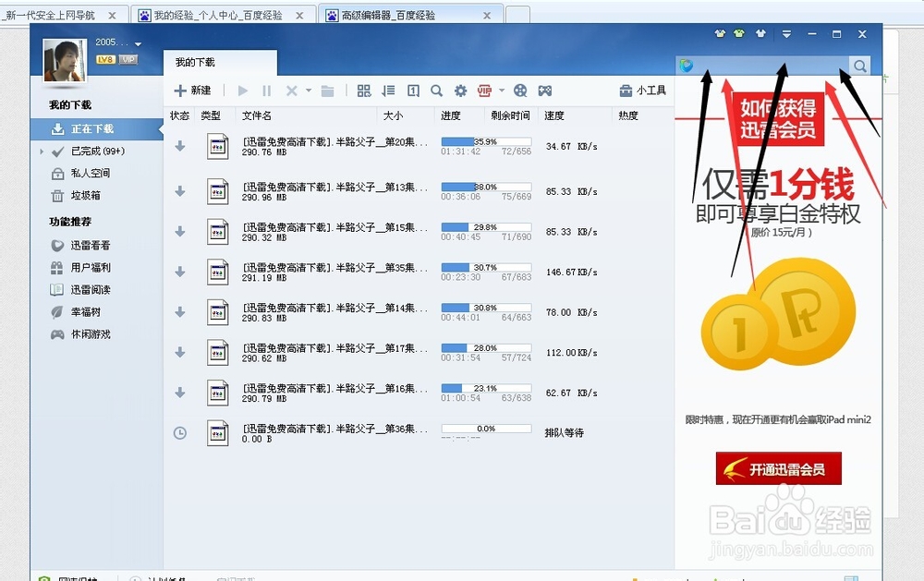Click the open folder toolbar icon

tap(328, 91)
